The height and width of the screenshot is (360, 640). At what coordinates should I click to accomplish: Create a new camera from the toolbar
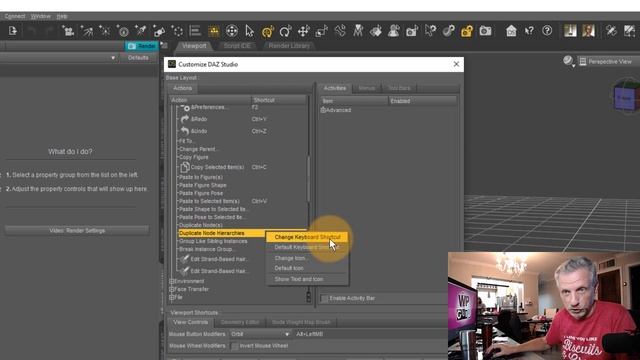coord(68,31)
